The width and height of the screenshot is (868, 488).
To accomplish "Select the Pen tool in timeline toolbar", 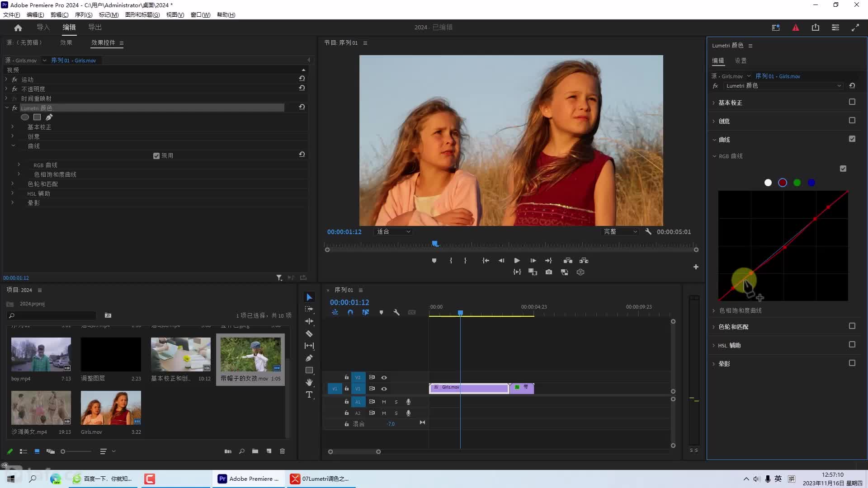I will coord(309,358).
